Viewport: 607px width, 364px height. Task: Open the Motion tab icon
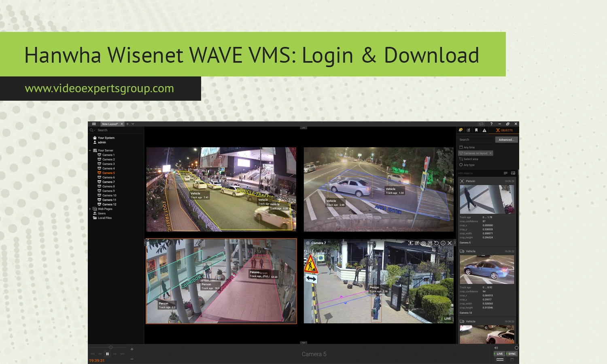(468, 130)
